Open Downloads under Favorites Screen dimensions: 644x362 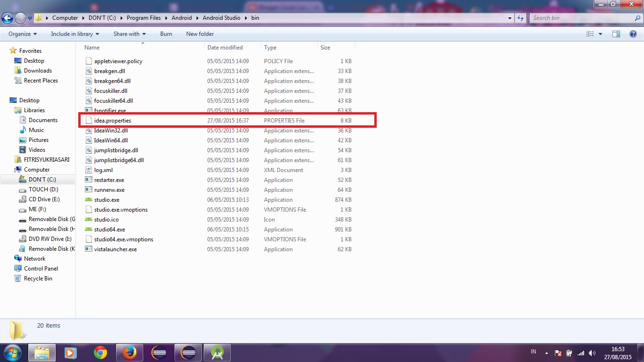38,71
